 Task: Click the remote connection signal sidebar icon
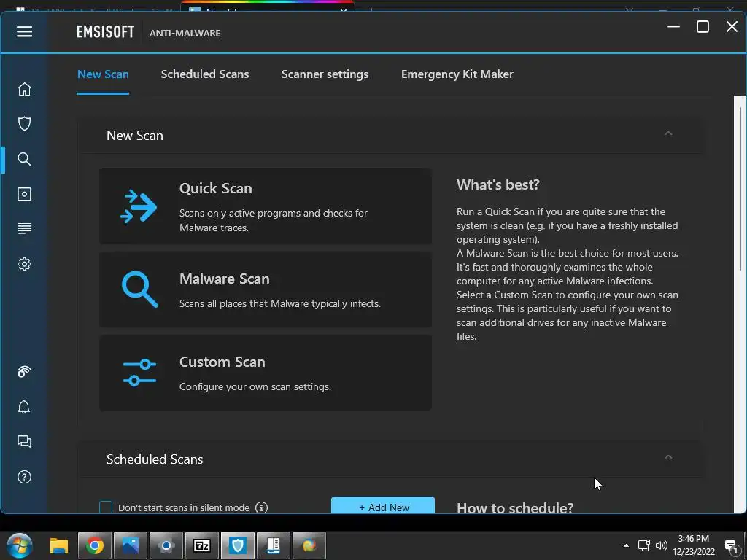tap(24, 371)
